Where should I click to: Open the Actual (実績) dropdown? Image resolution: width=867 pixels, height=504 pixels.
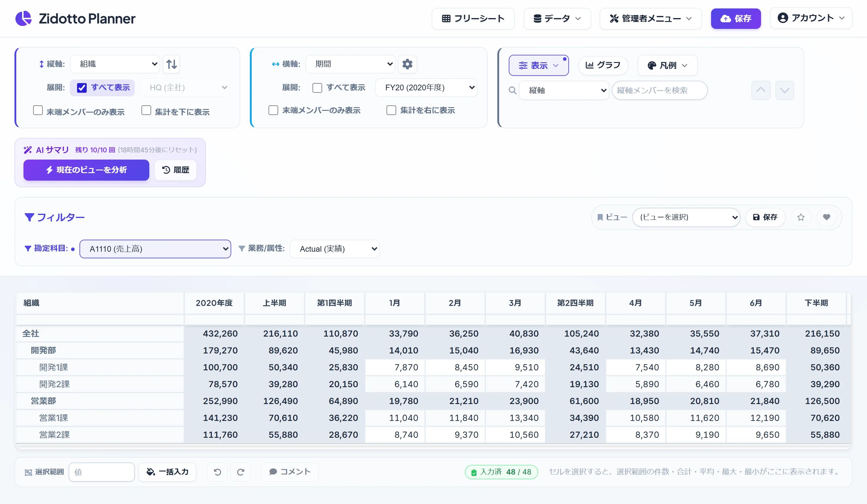pos(334,249)
